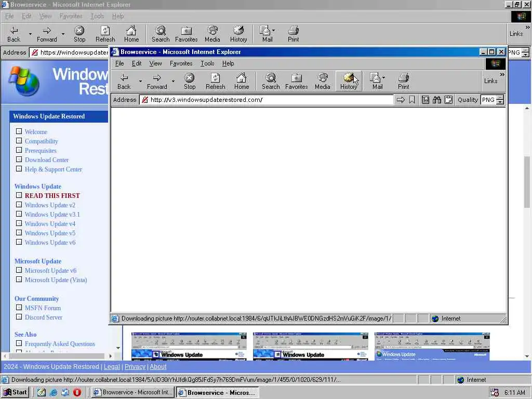Open Help menu in the front window
The width and height of the screenshot is (532, 399).
[x=228, y=63]
